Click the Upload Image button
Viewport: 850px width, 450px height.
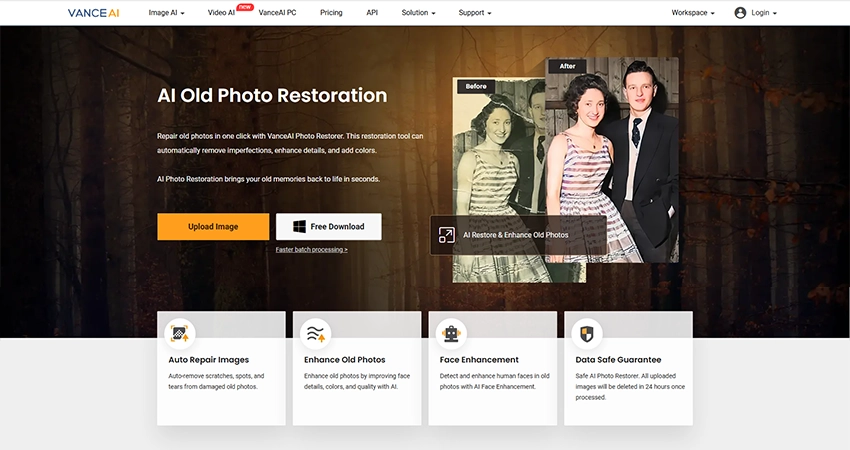click(213, 227)
